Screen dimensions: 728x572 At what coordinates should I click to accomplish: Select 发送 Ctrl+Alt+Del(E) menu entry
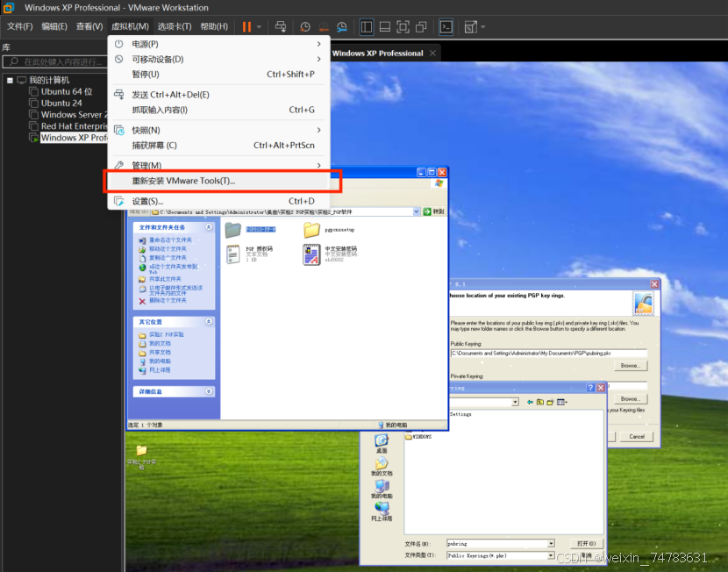click(x=218, y=95)
